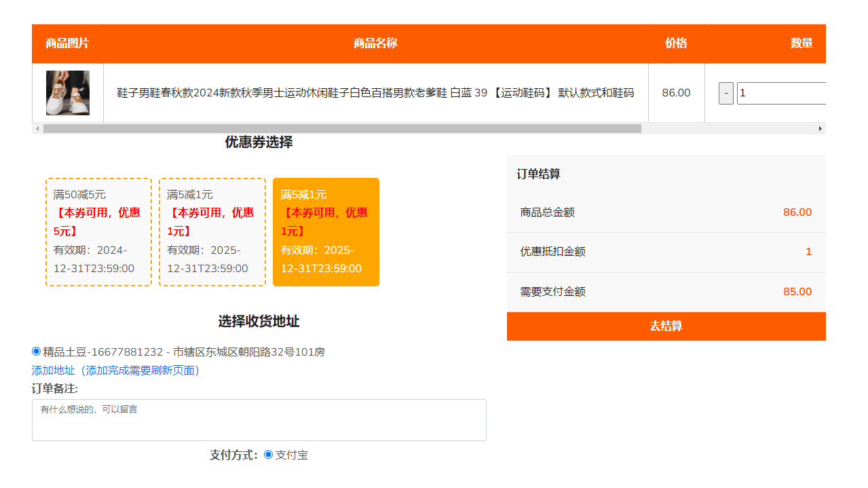Click the horizontal scrollbar left arrow

coord(37,128)
